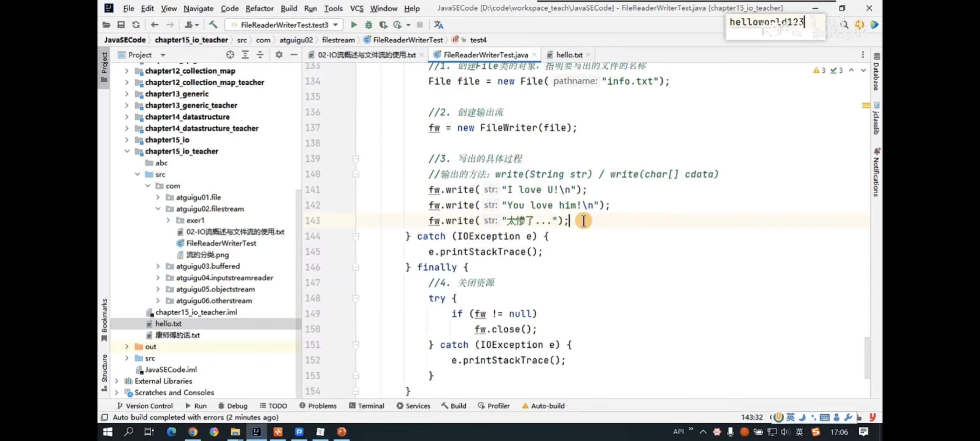Open the Refactor menu
This screenshot has width=980, height=441.
pyautogui.click(x=259, y=8)
